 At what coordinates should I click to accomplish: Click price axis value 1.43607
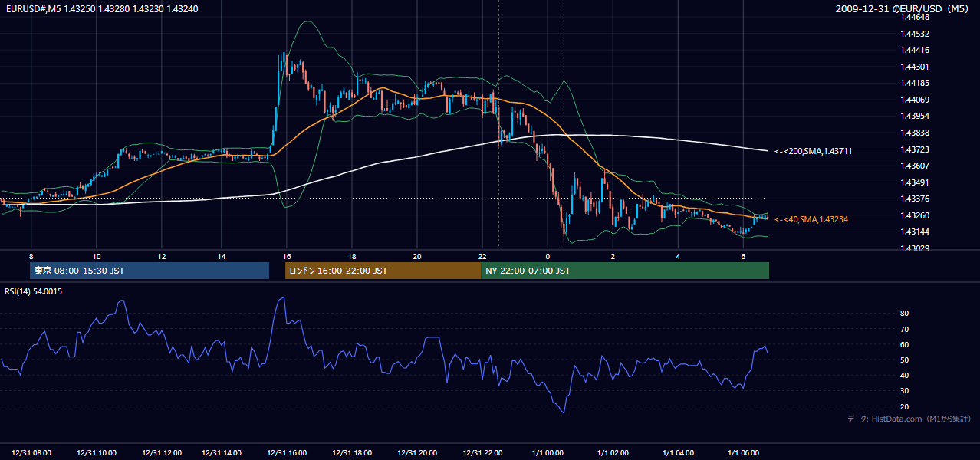coord(915,166)
